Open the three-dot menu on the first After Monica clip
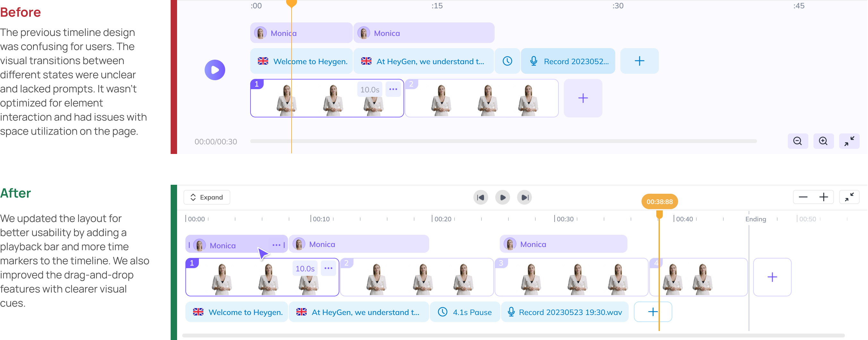868x340 pixels. [276, 245]
